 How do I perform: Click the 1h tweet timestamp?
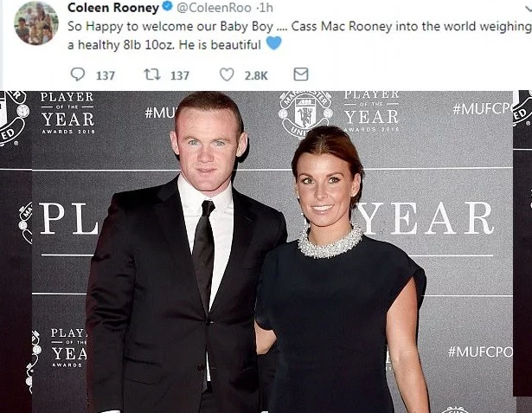(x=266, y=8)
